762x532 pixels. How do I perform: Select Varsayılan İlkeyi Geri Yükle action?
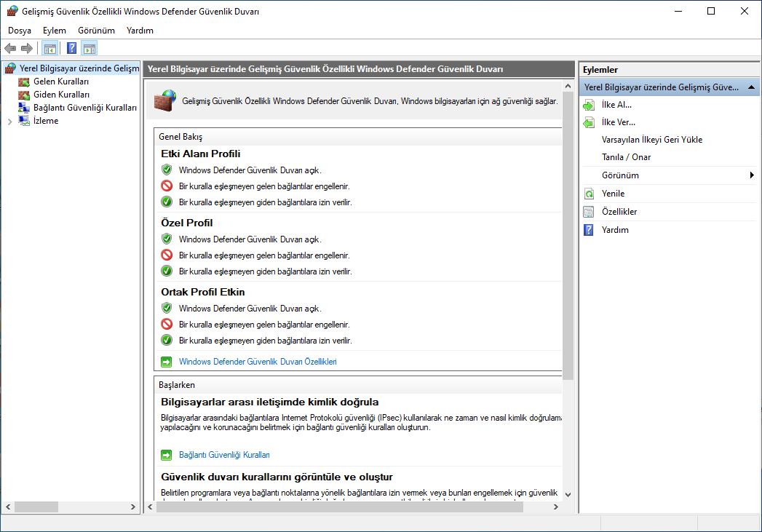652,140
